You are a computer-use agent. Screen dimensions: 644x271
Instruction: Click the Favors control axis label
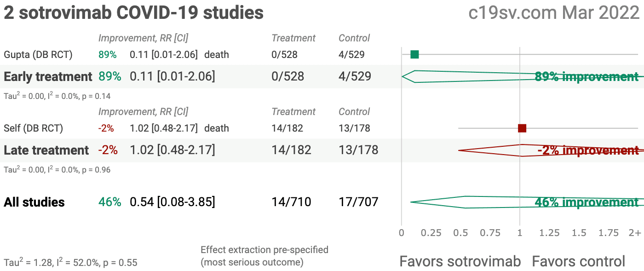[x=578, y=261]
